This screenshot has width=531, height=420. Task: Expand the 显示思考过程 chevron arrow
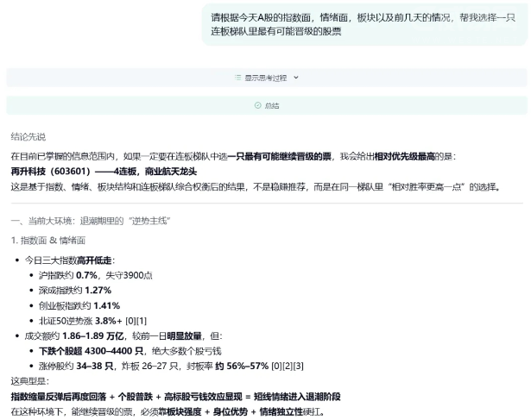coord(295,78)
